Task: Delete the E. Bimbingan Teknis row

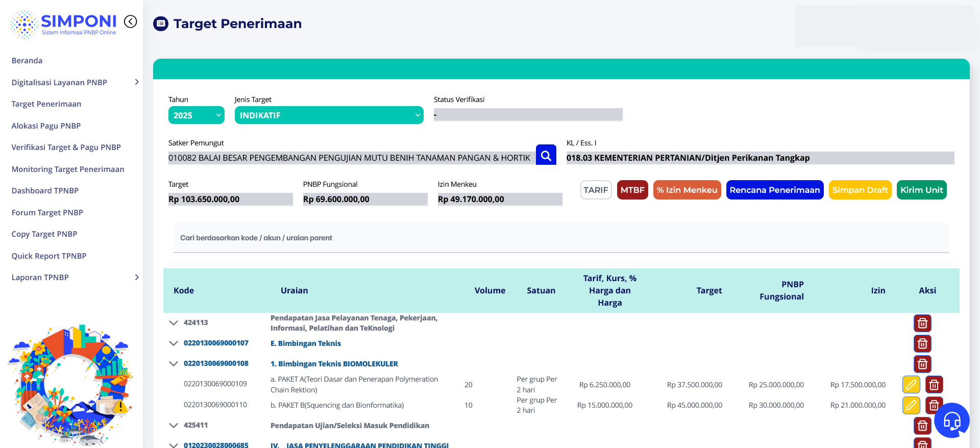Action: (922, 343)
